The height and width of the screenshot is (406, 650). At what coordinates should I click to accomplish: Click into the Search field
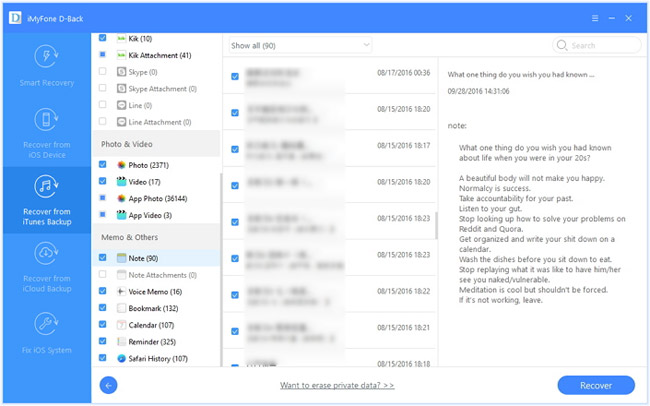tap(597, 45)
